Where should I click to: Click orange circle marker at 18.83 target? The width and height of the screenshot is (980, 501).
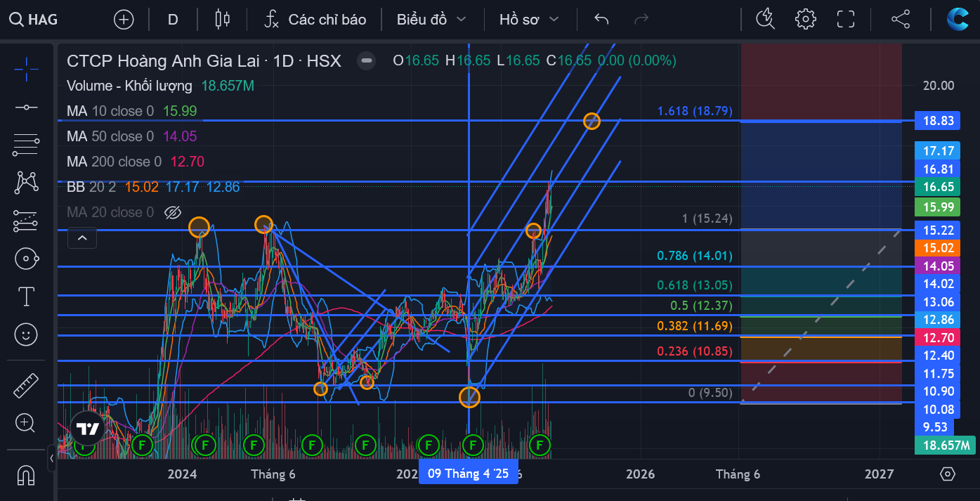click(592, 121)
